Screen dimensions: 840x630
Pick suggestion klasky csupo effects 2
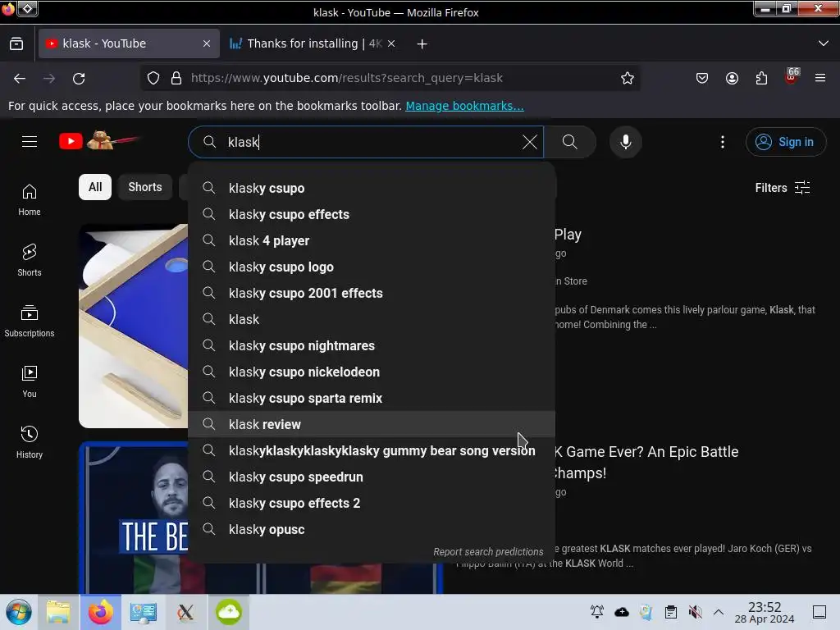click(x=372, y=503)
